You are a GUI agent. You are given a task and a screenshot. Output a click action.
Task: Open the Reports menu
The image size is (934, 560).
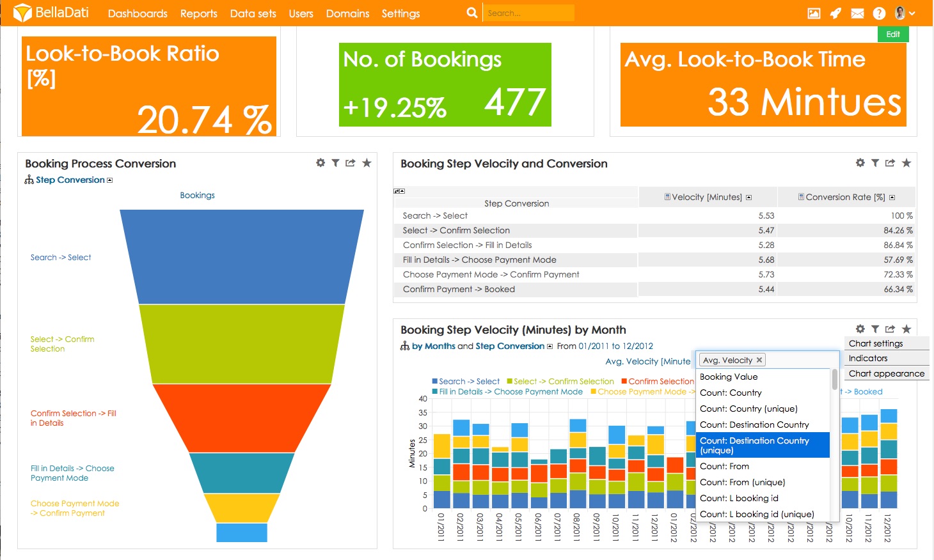[x=198, y=13]
